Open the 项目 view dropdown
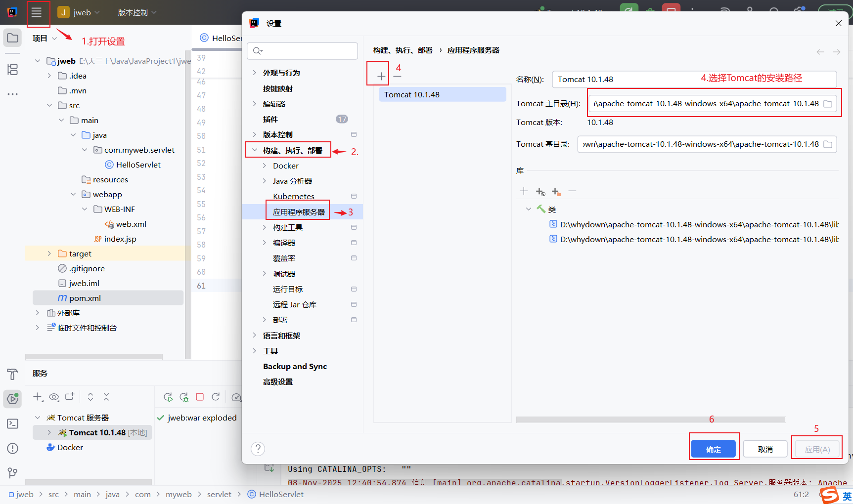Viewport: 853px width, 504px height. coord(45,38)
